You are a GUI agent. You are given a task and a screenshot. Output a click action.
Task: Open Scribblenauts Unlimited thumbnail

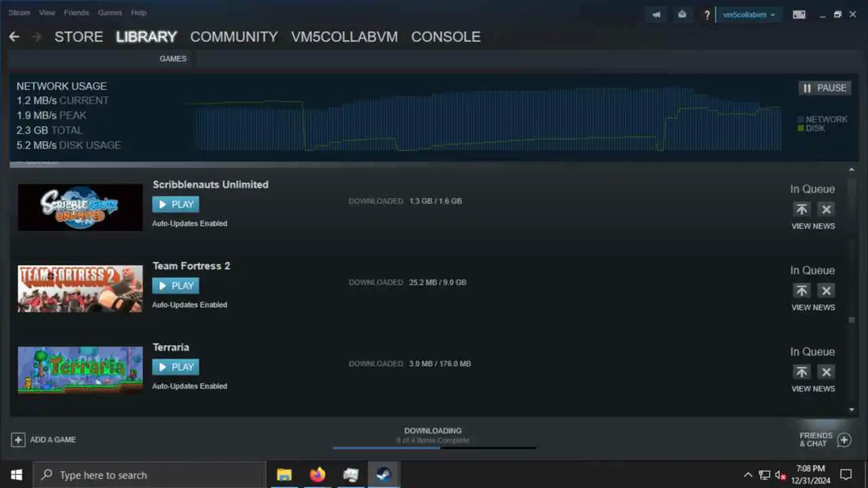80,207
